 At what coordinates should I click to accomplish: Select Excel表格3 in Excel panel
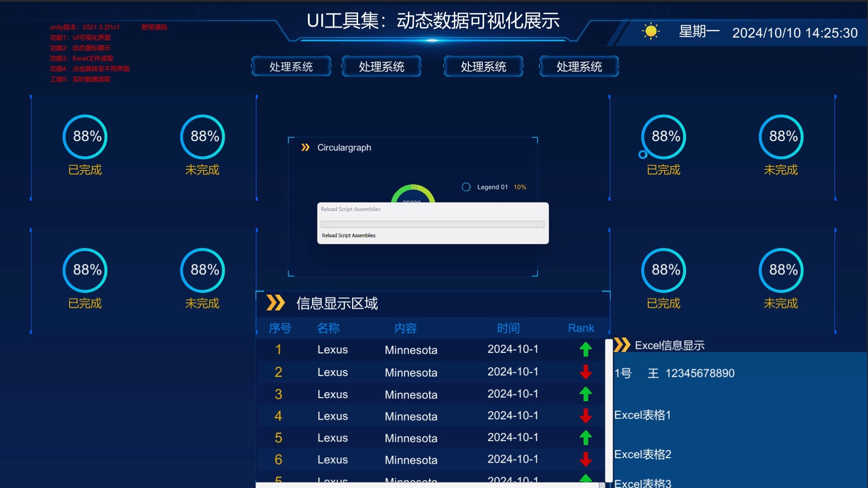click(642, 483)
